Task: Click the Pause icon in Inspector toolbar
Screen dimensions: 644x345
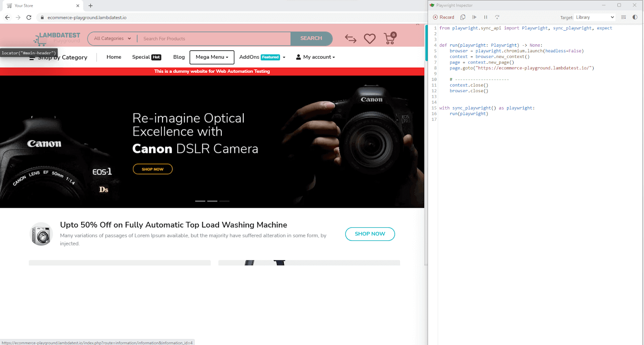Action: click(x=486, y=17)
